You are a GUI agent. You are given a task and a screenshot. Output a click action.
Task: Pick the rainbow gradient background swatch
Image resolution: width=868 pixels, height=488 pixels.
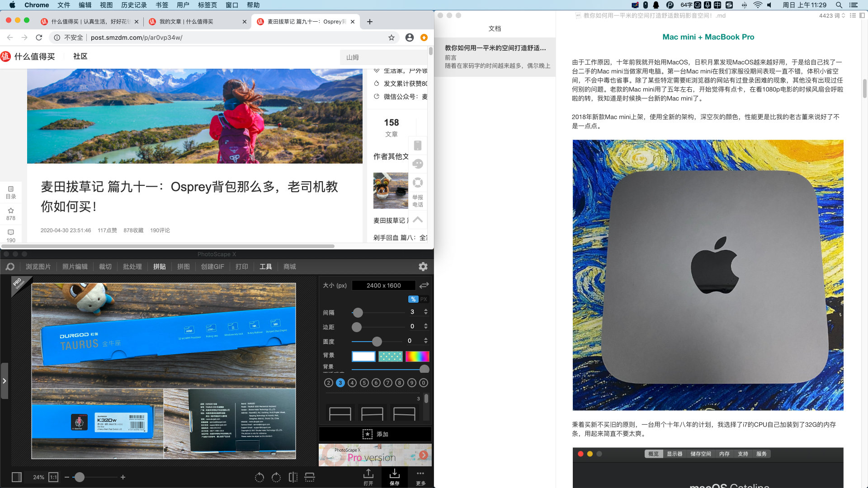tap(417, 356)
